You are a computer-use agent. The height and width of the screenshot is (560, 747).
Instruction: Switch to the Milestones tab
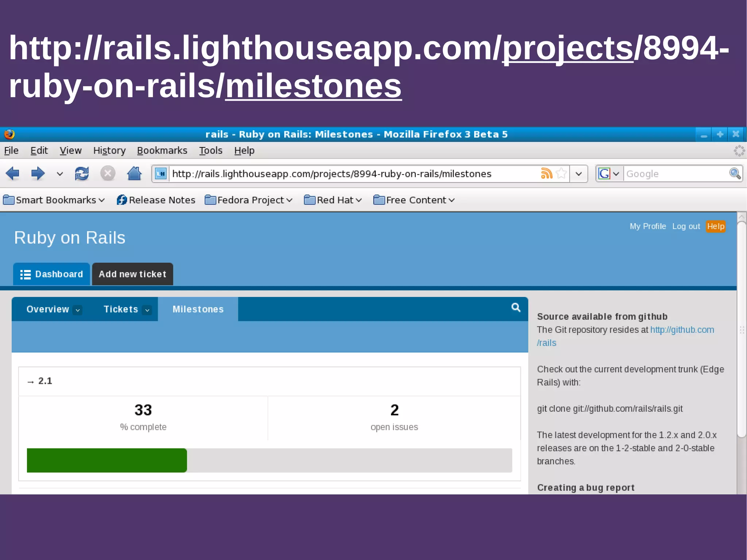(x=198, y=309)
